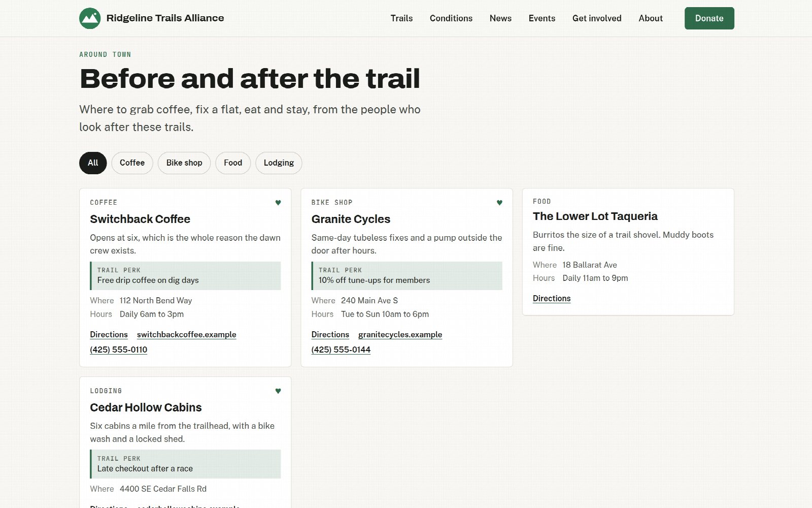Click the heart icon on Granite Cycles card
This screenshot has height=508, width=812.
click(x=499, y=203)
